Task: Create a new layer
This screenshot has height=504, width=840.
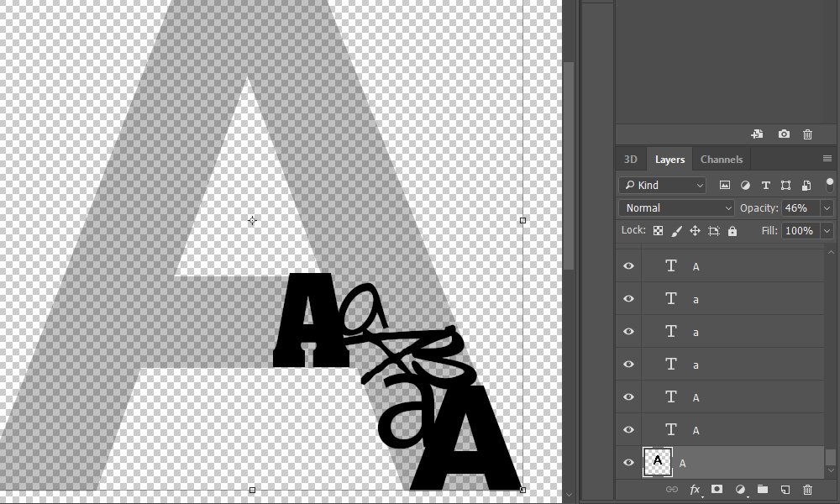Action: [785, 490]
